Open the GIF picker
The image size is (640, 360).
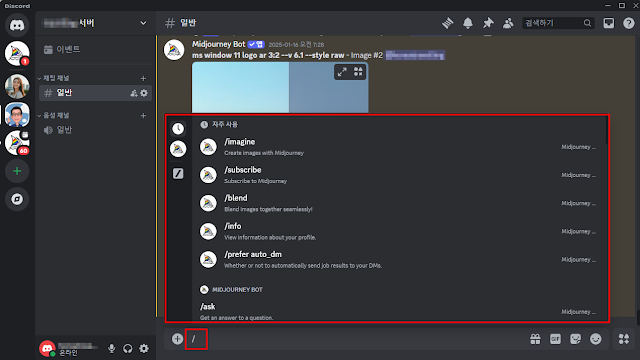555,339
